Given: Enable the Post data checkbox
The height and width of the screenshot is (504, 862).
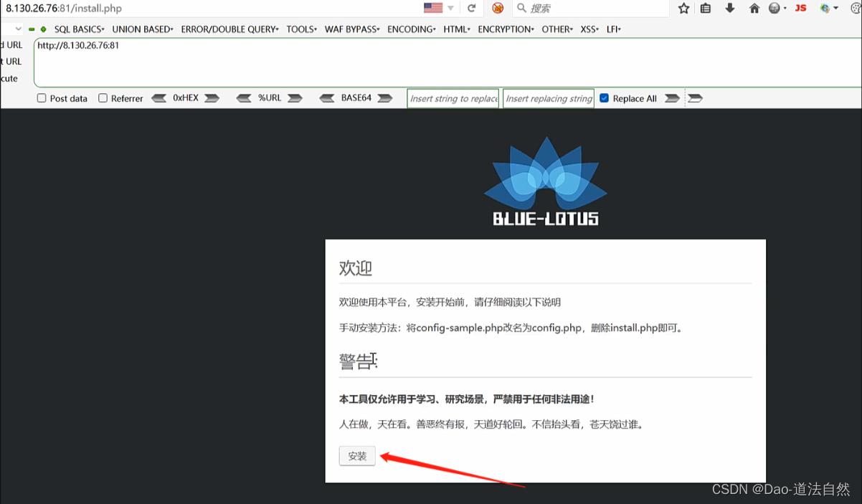Looking at the screenshot, I should click(42, 98).
